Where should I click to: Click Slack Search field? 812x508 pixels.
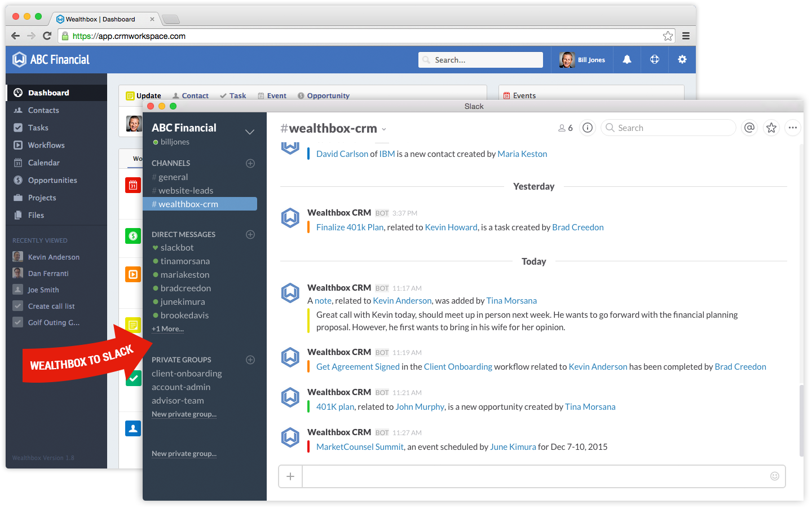pos(668,128)
